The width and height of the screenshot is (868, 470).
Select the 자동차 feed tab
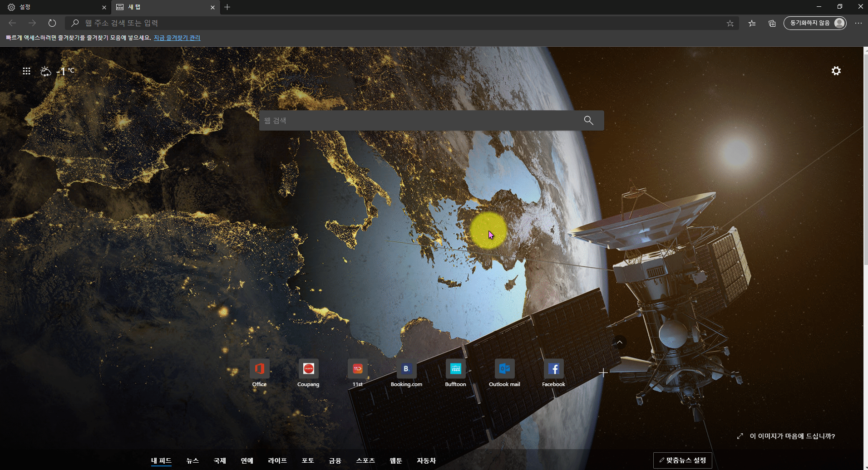426,460
